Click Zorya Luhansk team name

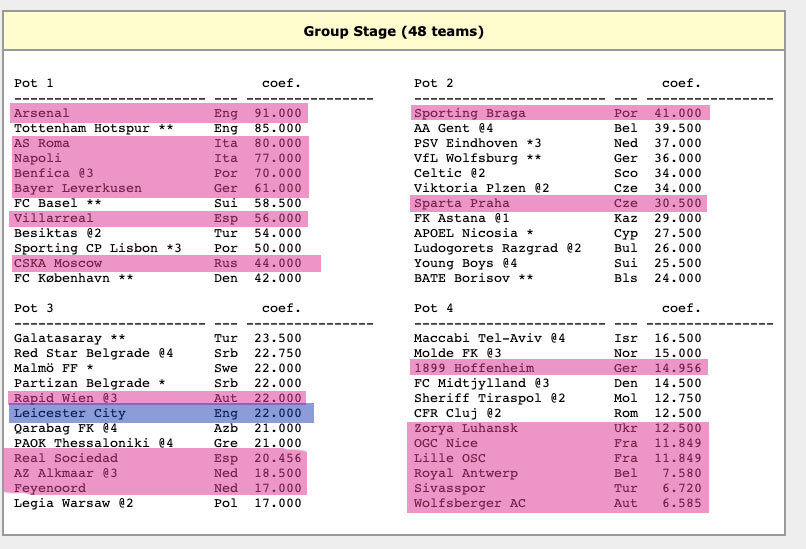pyautogui.click(x=465, y=428)
